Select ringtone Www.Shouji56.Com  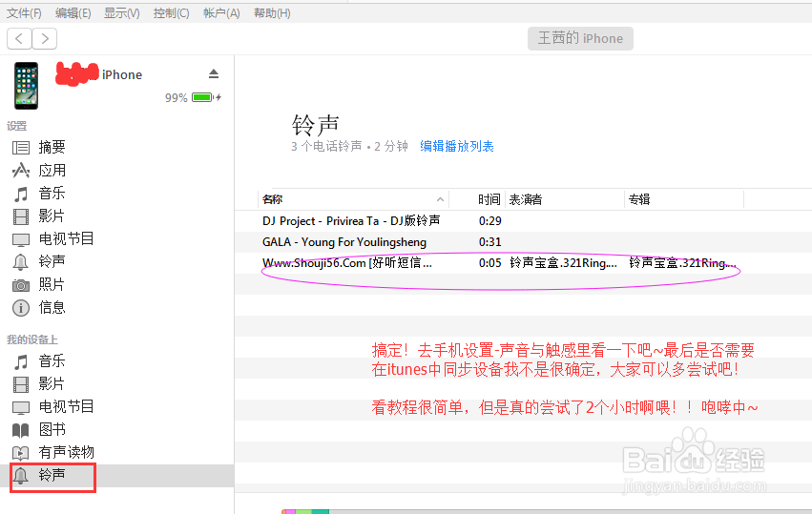coord(347,263)
